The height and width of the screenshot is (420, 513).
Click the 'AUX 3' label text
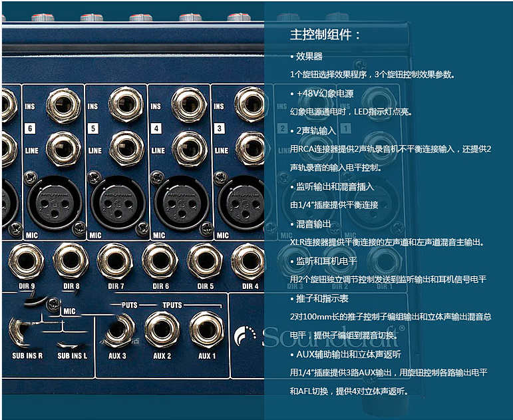pyautogui.click(x=117, y=356)
